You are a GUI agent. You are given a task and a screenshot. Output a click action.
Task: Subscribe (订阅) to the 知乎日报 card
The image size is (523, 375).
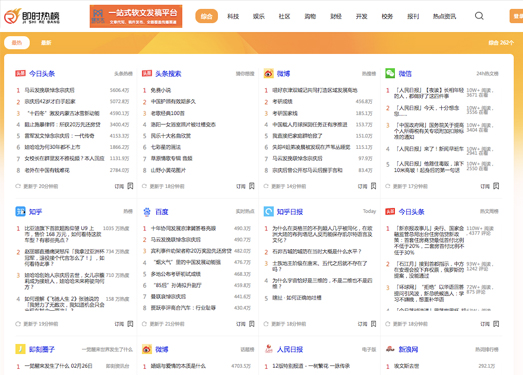(362, 324)
